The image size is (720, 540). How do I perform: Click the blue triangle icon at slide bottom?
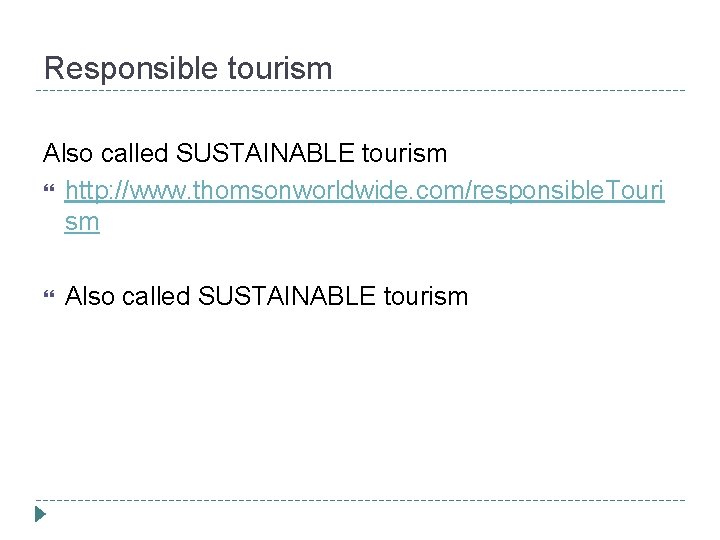click(40, 515)
